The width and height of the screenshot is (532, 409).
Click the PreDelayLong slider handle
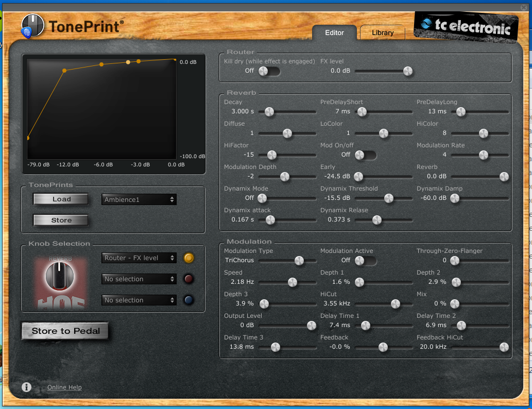tap(461, 112)
